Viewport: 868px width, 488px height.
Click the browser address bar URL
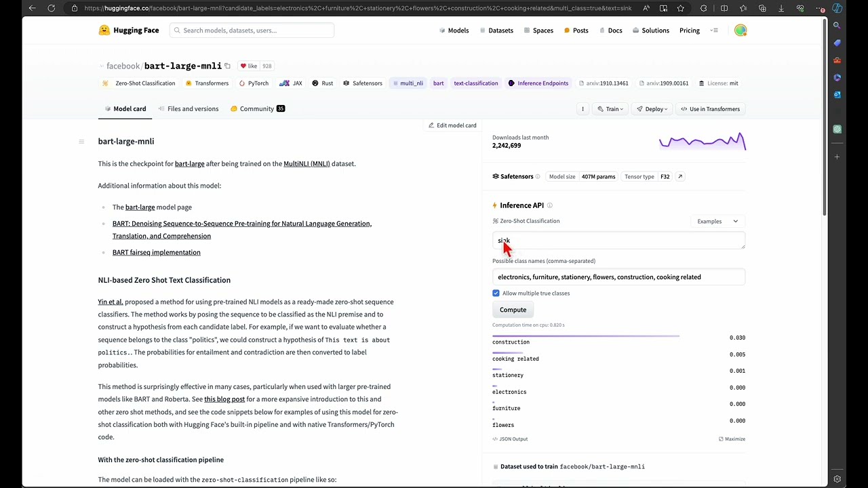click(x=358, y=8)
